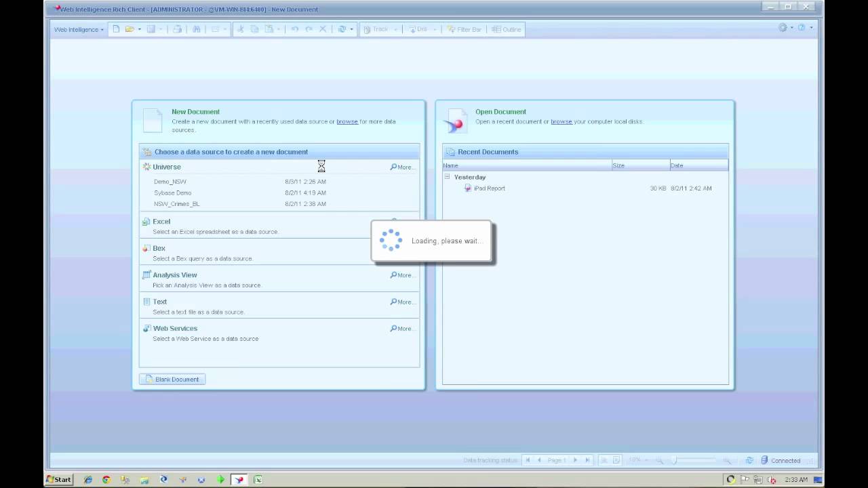Click the zoom in magnifier icon

(727, 460)
